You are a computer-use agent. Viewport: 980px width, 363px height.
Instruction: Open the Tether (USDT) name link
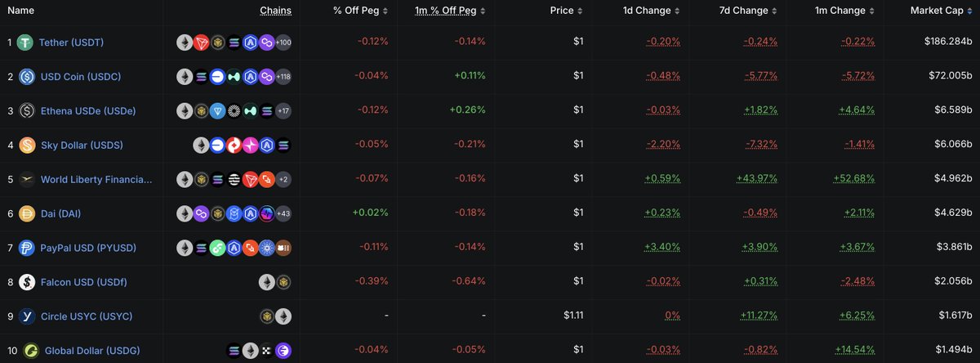(72, 42)
